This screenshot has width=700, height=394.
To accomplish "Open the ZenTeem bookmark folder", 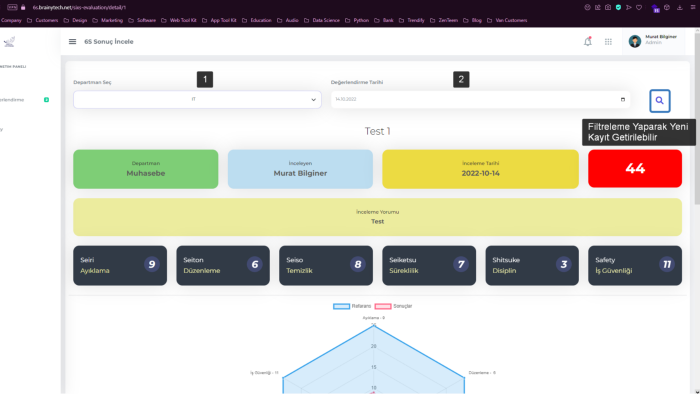I will point(444,20).
